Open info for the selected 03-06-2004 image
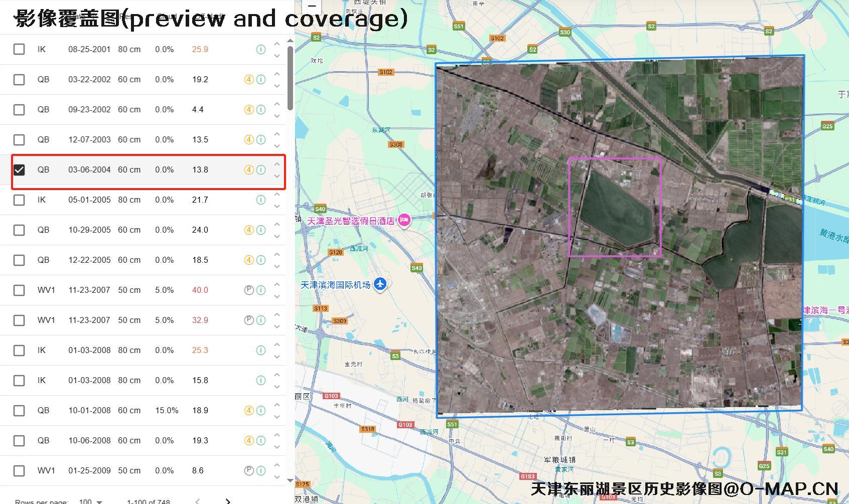This screenshot has height=504, width=849. (x=260, y=170)
